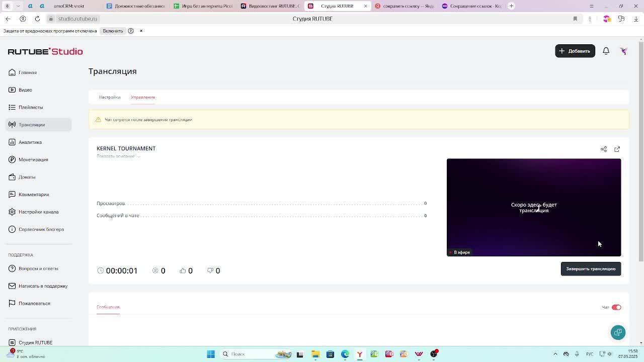
Task: Open the support chat bubble icon
Action: pos(618,332)
